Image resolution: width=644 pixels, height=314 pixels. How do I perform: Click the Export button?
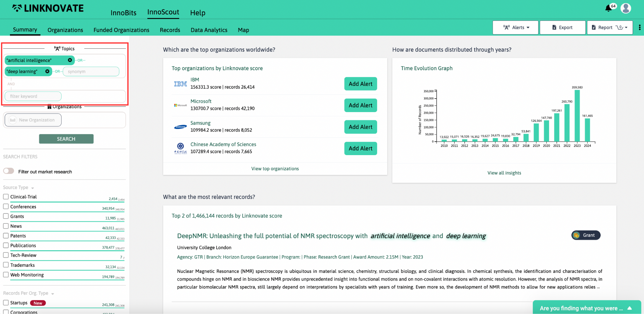click(563, 27)
